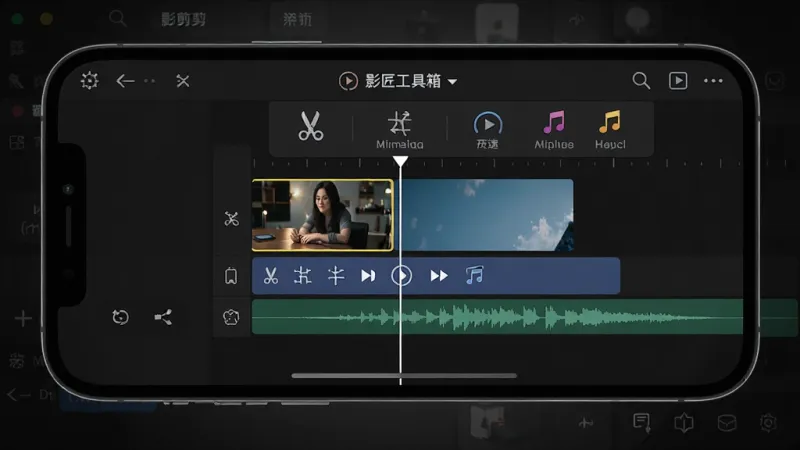
Task: Click fast-forward in the blue track
Action: [x=439, y=276]
